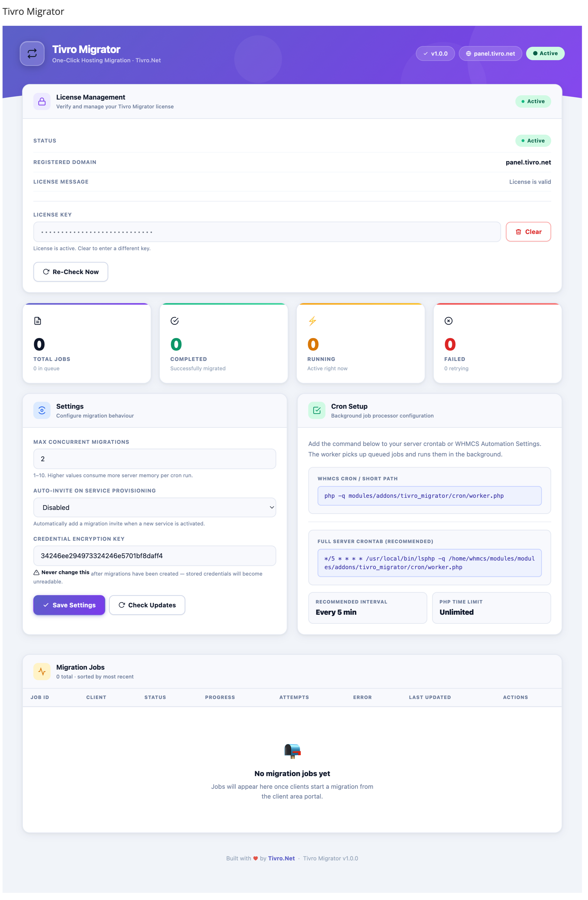This screenshot has width=588, height=900.
Task: Click the migration arrows logo icon
Action: [32, 53]
